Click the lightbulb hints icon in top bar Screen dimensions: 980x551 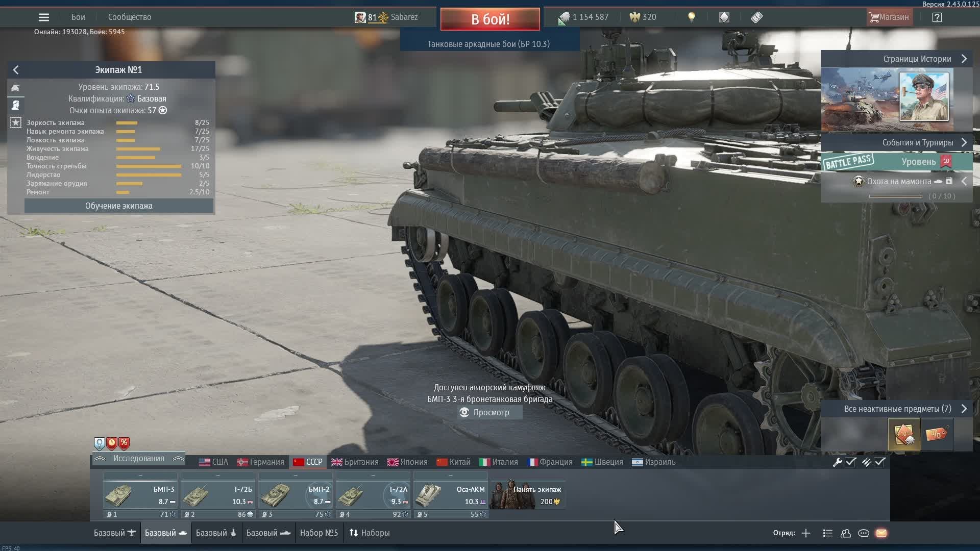coord(692,17)
